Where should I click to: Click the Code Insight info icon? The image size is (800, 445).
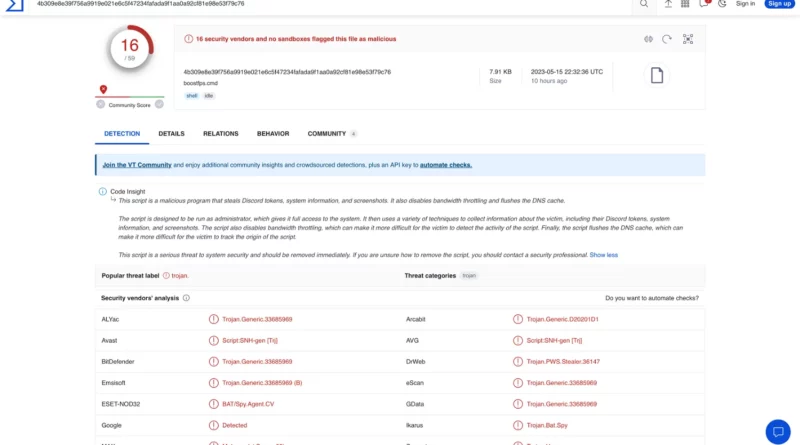(103, 191)
